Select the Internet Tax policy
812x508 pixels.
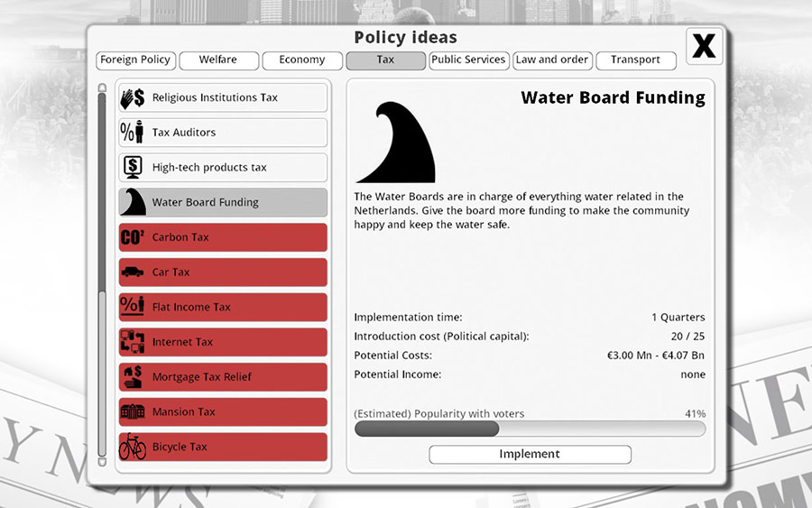[223, 342]
